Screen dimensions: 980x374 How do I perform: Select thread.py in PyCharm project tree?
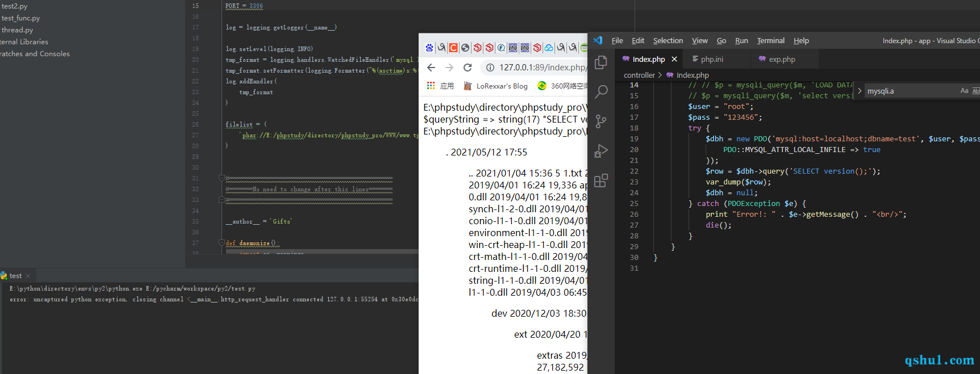17,30
